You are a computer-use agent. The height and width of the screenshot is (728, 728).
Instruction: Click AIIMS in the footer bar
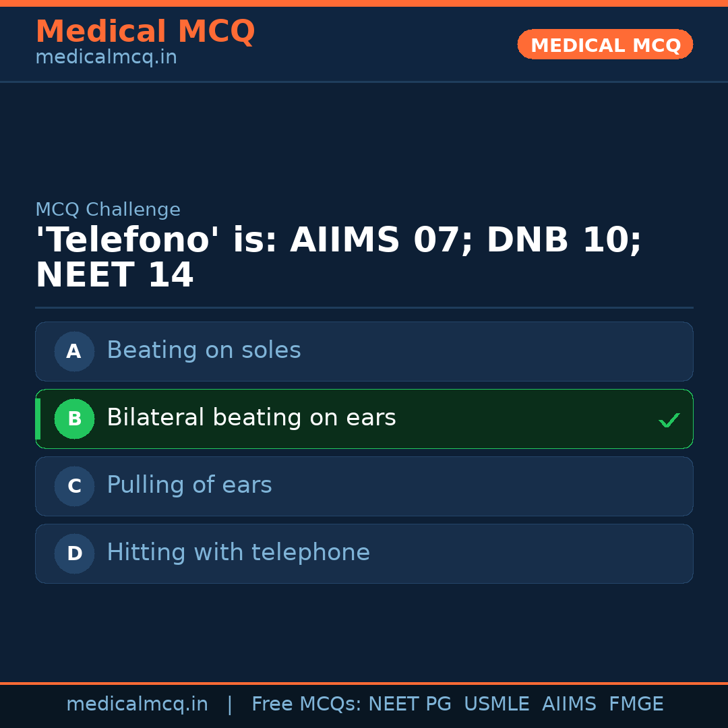point(569,704)
